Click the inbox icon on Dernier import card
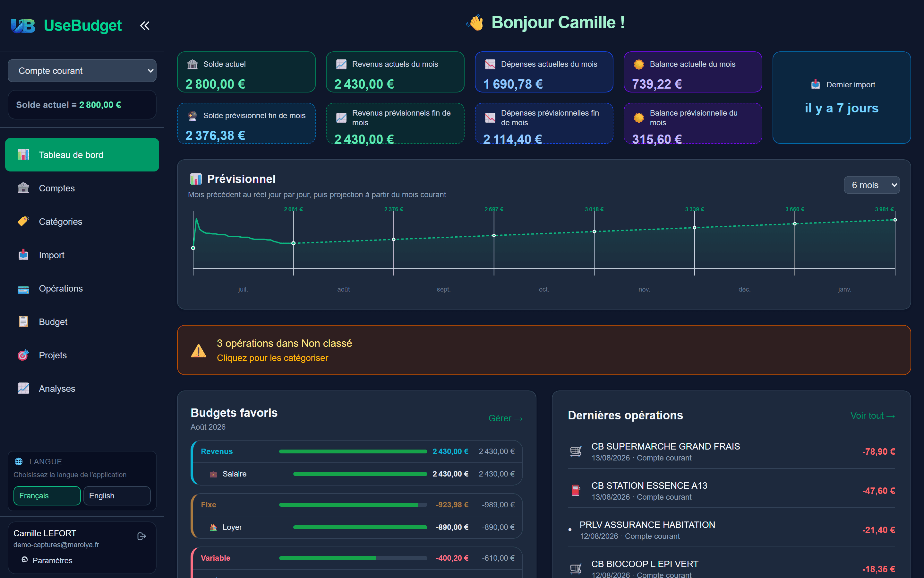The image size is (924, 578). pyautogui.click(x=816, y=84)
